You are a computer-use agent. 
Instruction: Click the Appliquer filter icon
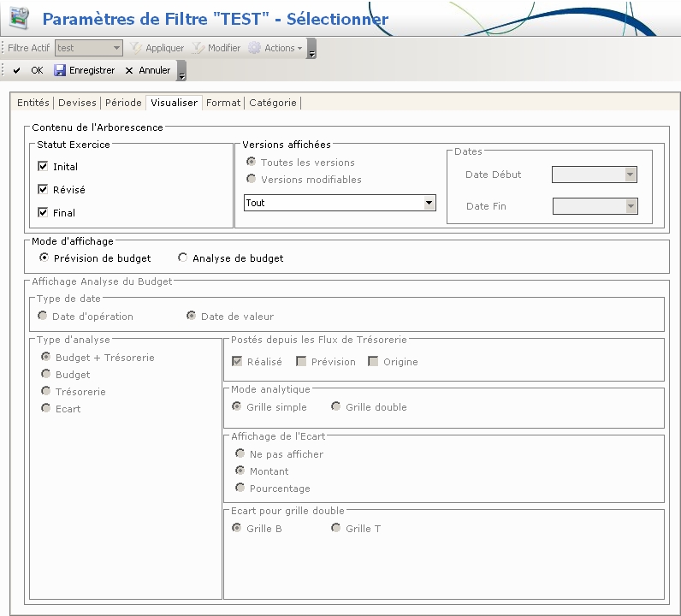pos(136,48)
